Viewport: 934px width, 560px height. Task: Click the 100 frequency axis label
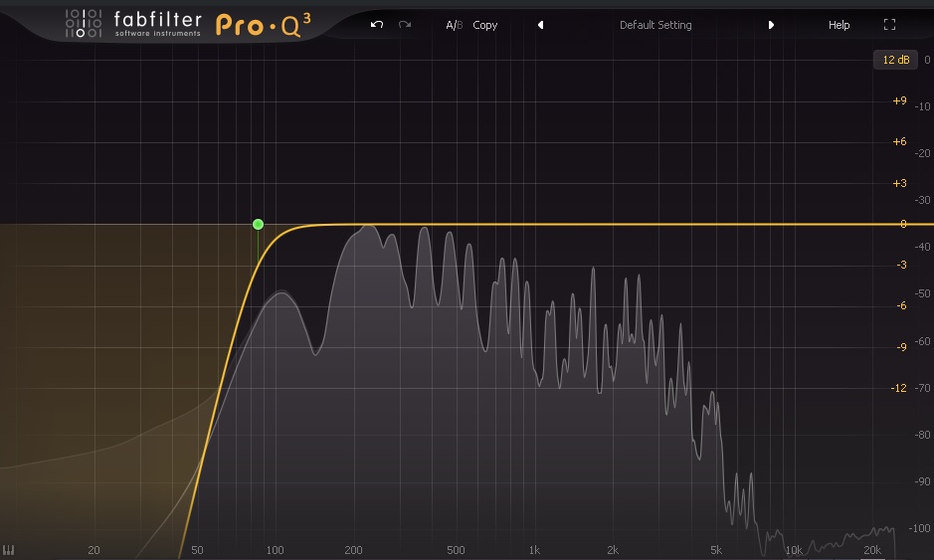(x=275, y=550)
